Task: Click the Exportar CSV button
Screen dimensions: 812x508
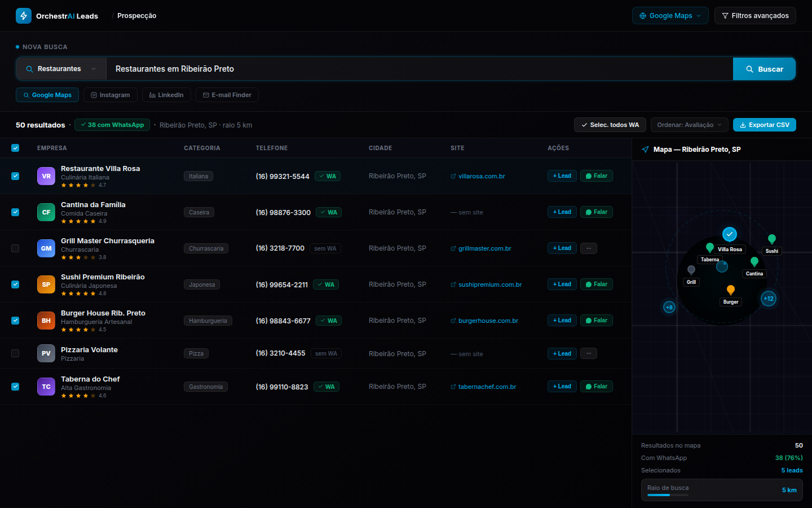Action: click(765, 125)
